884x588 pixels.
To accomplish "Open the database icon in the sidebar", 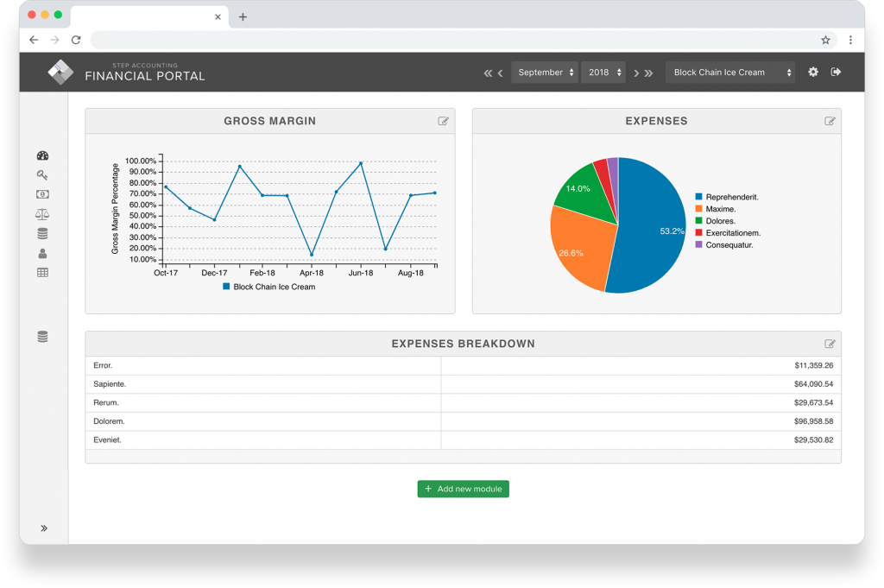I will (42, 233).
